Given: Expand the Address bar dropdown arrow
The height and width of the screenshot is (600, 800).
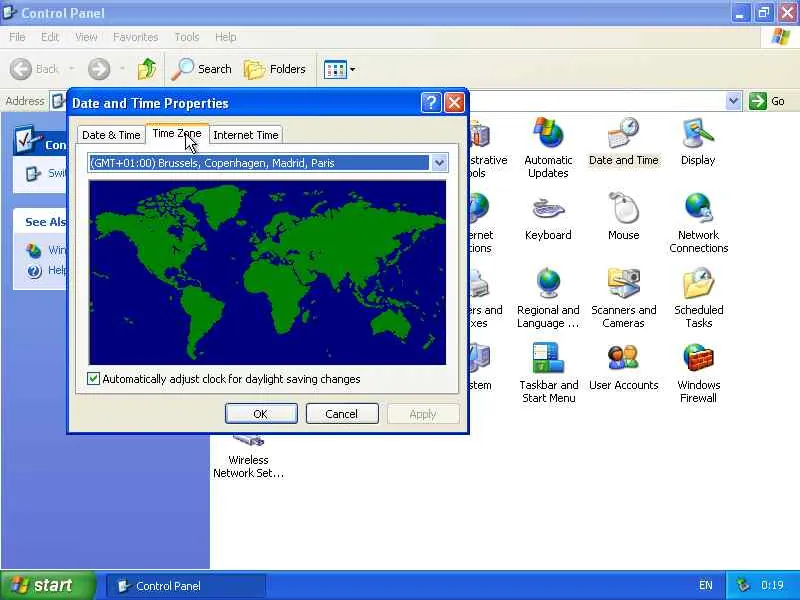Looking at the screenshot, I should [x=733, y=101].
